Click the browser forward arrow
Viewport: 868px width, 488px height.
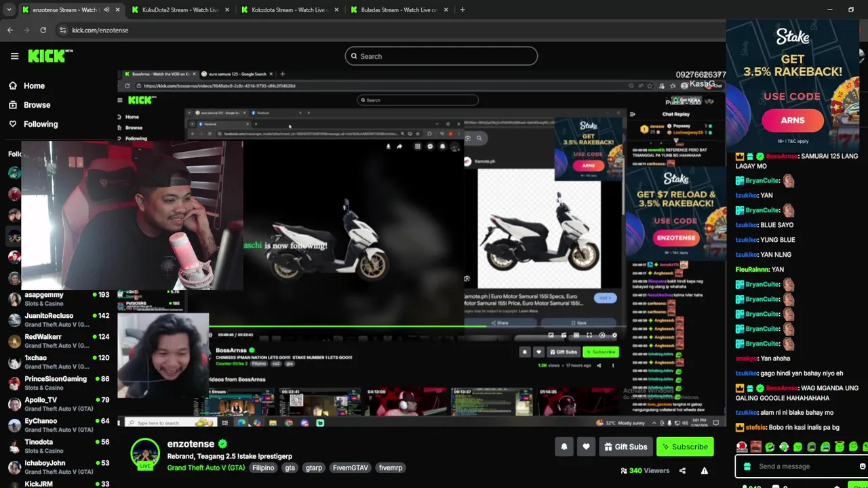[26, 30]
